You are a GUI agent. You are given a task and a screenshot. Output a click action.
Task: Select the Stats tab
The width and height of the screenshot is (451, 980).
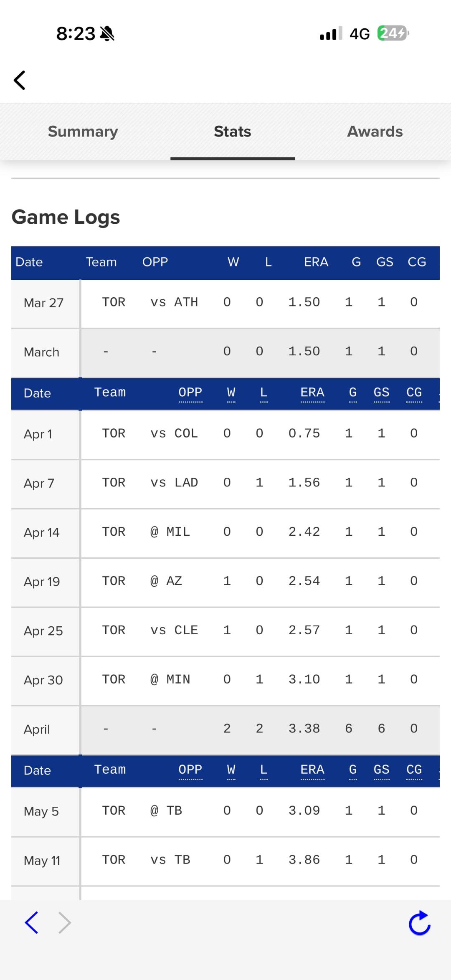(x=233, y=132)
